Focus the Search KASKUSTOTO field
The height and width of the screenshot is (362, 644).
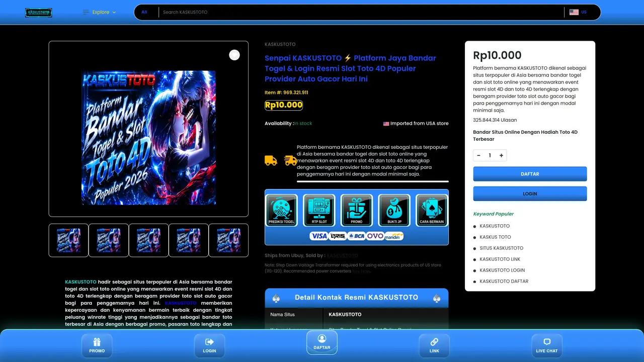tap(361, 12)
